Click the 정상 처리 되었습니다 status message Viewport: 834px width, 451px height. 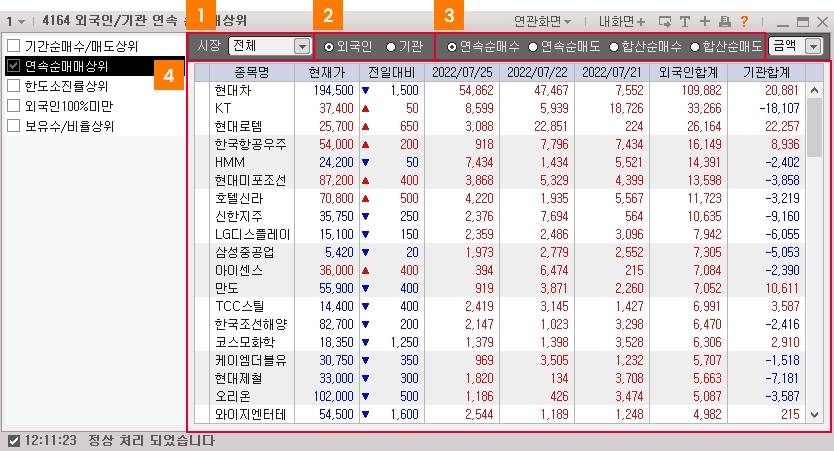coord(151,441)
